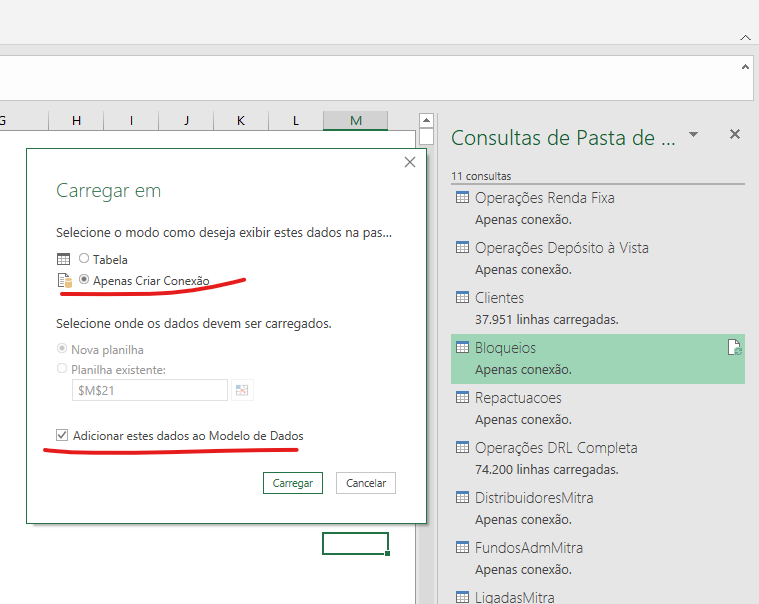Click the formula bar input area
Viewport: 759px width, 604px height.
tap(368, 78)
